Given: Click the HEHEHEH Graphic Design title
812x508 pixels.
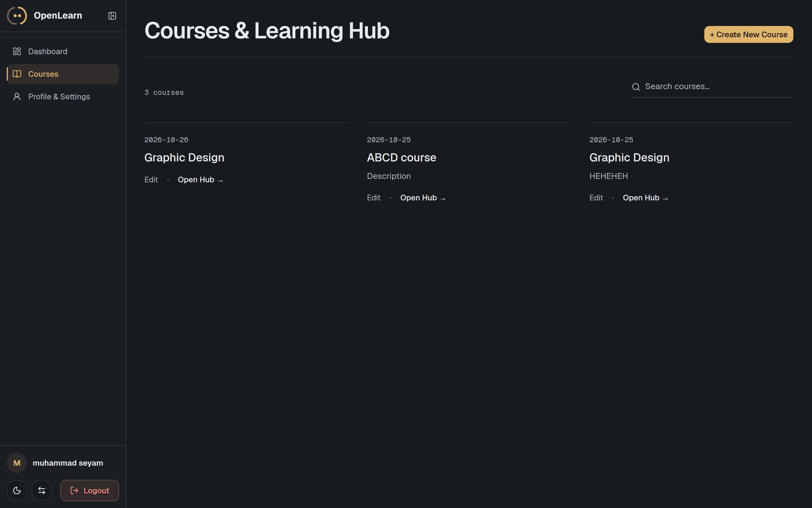Looking at the screenshot, I should pyautogui.click(x=629, y=157).
